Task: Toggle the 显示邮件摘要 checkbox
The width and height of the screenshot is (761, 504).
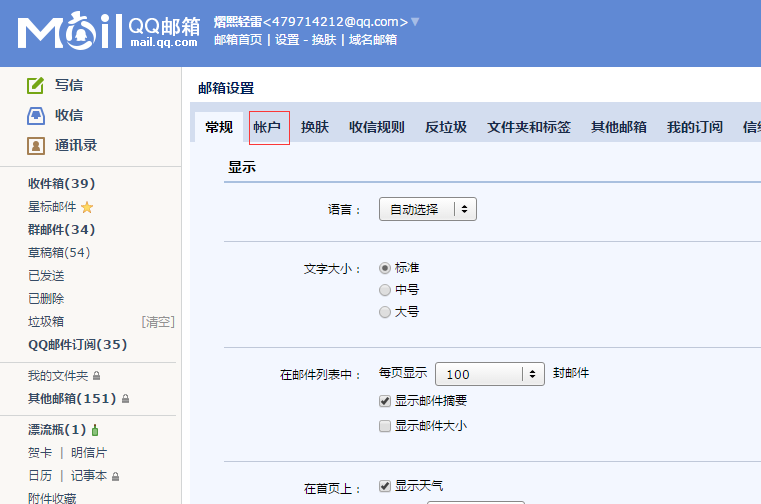Action: pos(385,401)
